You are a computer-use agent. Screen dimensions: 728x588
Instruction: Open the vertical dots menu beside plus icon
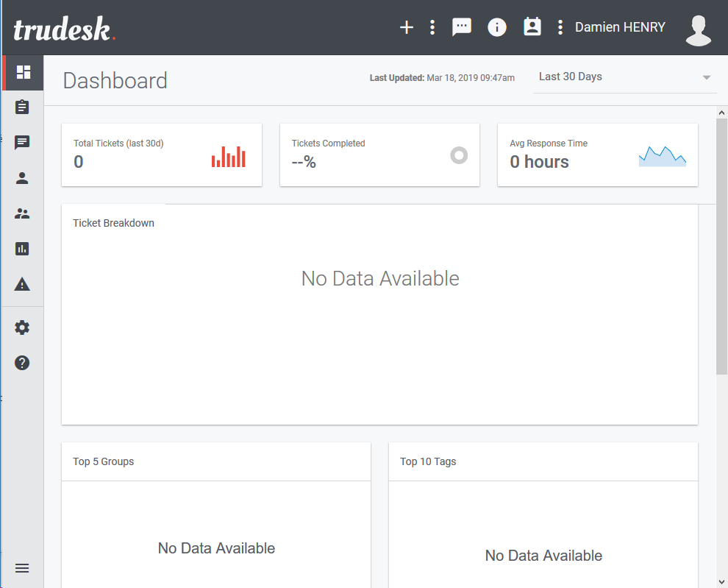point(432,27)
